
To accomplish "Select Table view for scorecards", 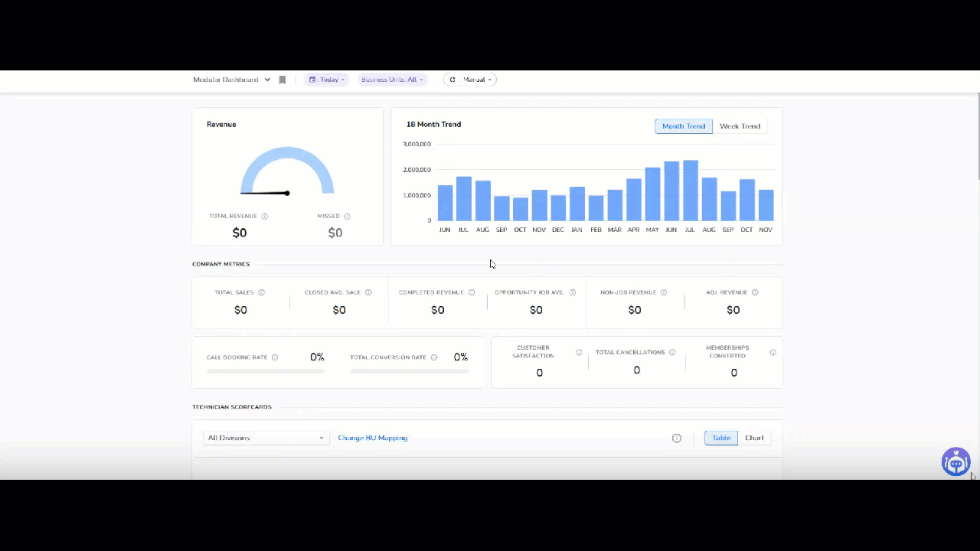I will [721, 439].
